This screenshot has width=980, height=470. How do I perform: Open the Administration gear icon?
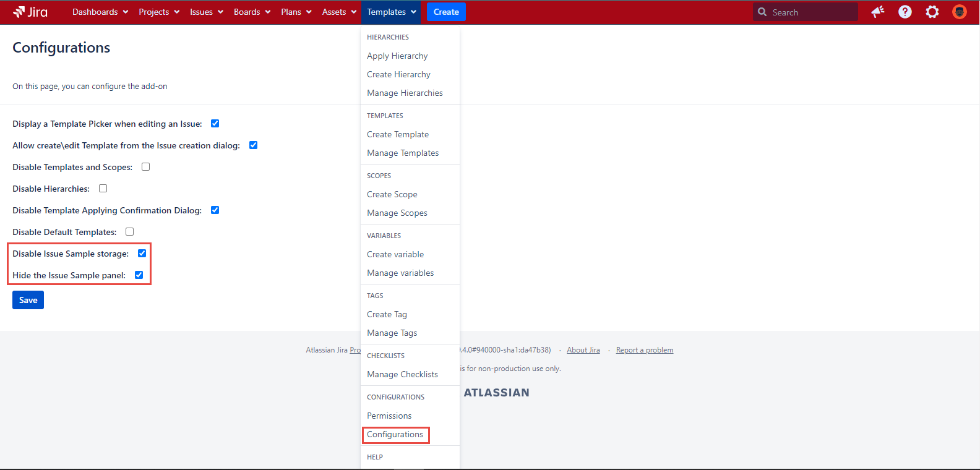pyautogui.click(x=932, y=12)
